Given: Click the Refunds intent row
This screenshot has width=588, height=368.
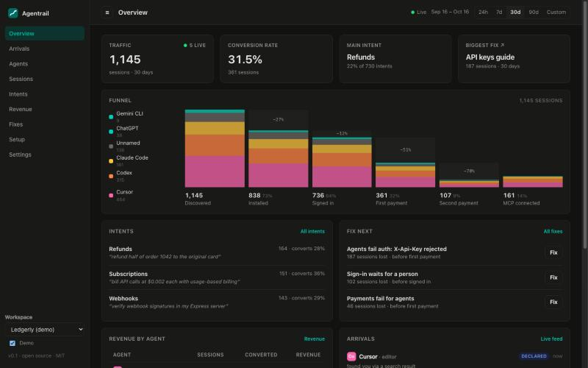Looking at the screenshot, I should click(x=217, y=252).
